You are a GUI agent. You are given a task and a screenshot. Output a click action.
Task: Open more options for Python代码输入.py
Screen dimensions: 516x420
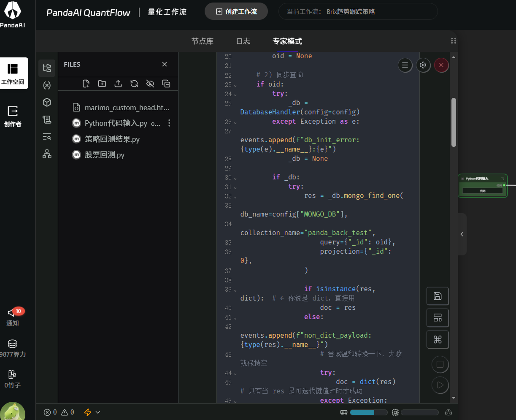[x=169, y=123]
